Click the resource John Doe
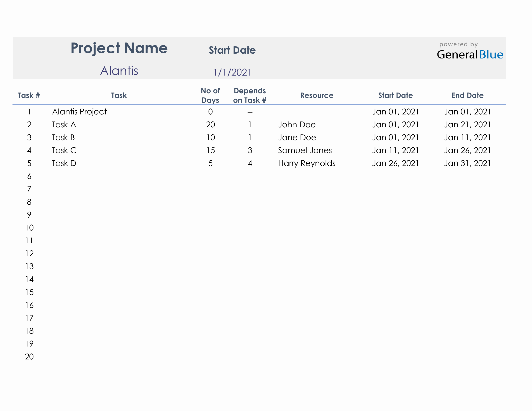532x411 pixels. [x=297, y=125]
